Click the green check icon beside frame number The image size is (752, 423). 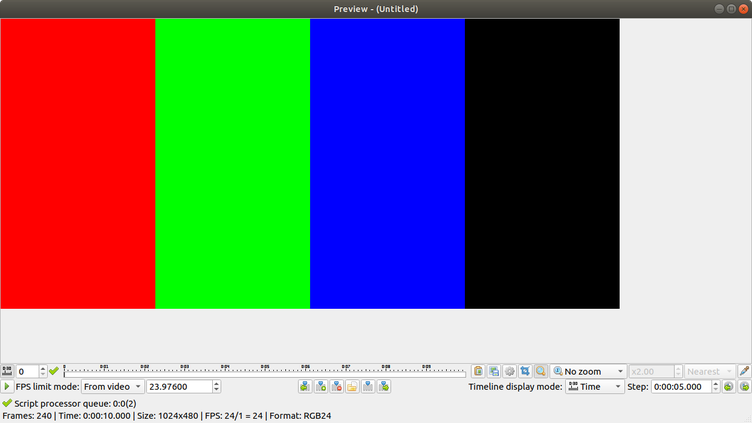[x=54, y=371]
